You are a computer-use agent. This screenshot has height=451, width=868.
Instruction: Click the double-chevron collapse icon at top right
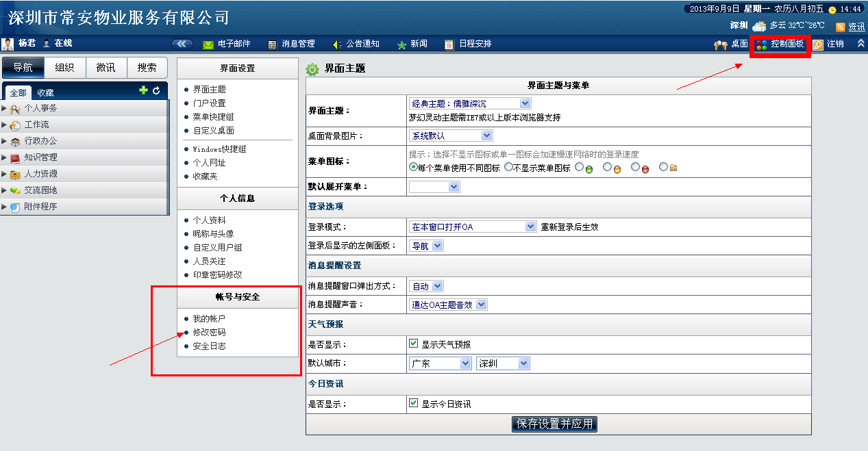pyautogui.click(x=860, y=44)
